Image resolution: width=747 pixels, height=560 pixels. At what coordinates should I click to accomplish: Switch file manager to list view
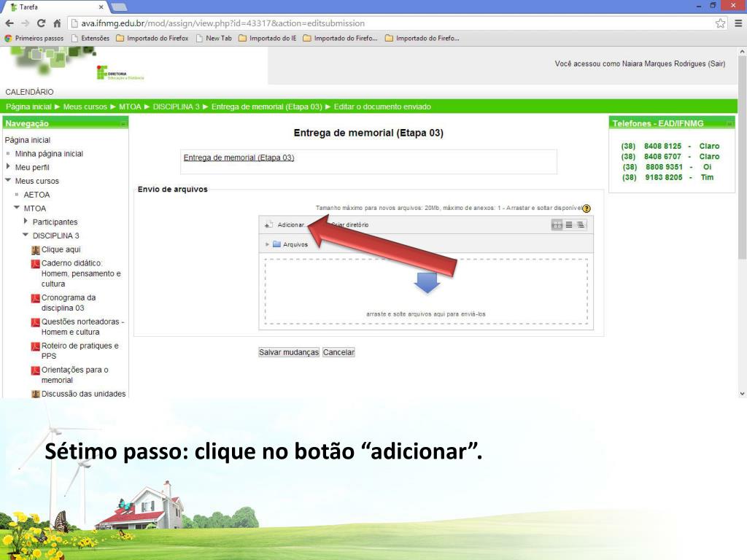point(569,225)
